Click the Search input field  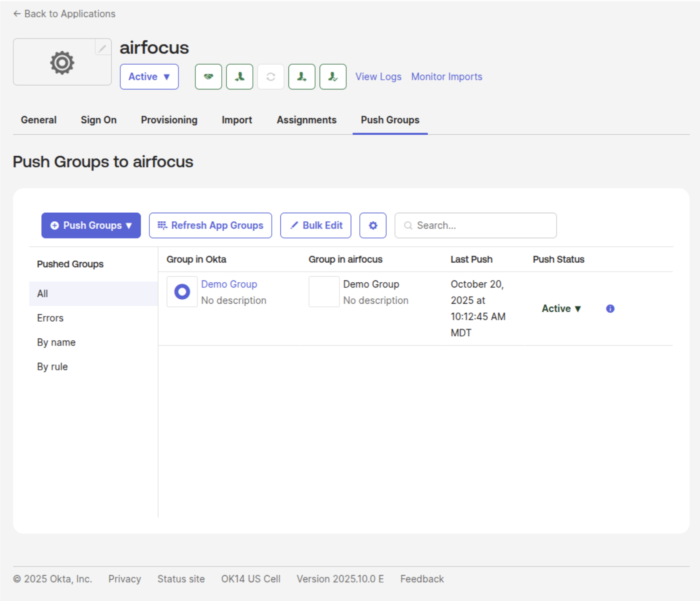[x=475, y=225]
